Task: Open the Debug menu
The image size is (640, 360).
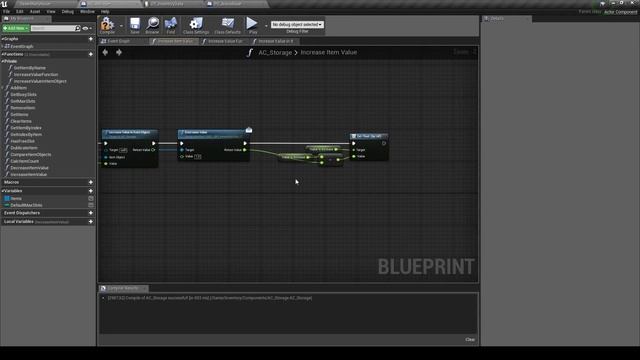Action: click(x=68, y=11)
